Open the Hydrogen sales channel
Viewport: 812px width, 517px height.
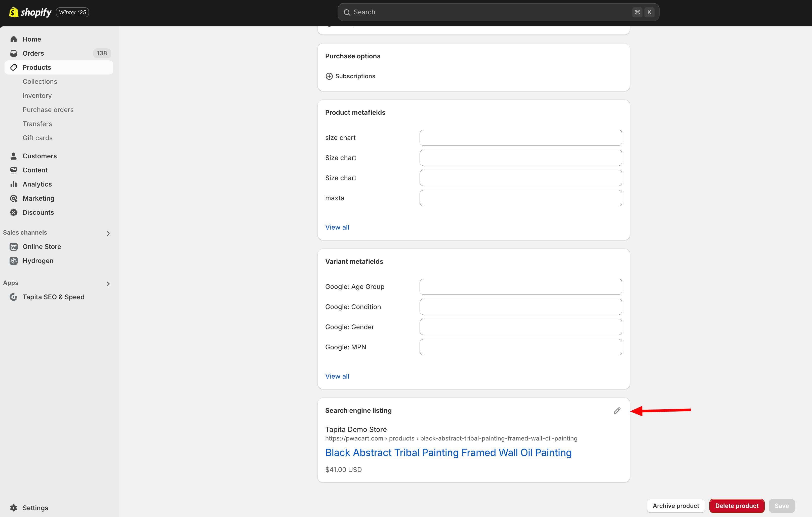(38, 261)
